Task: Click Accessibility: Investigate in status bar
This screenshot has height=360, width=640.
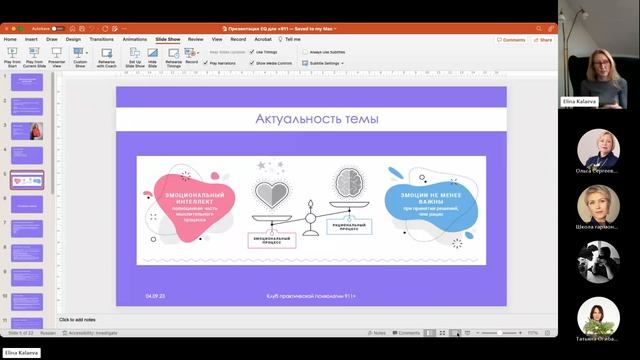Action: tap(90, 333)
